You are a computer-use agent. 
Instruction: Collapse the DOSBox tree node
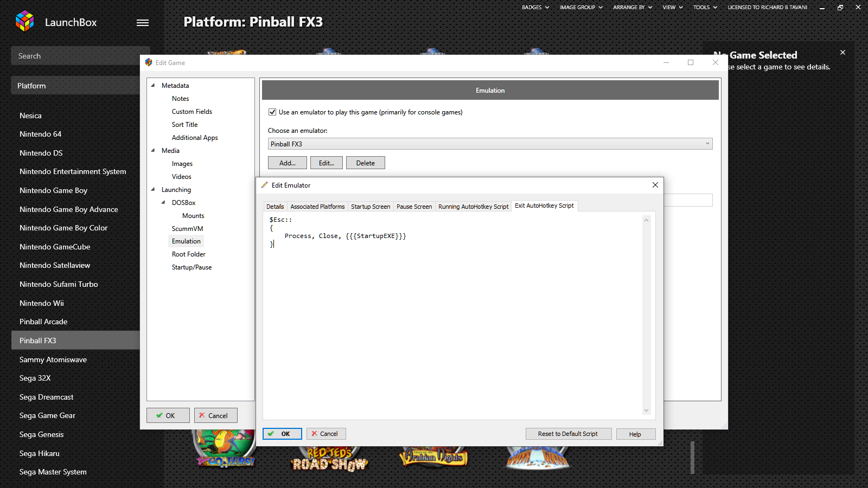click(163, 202)
